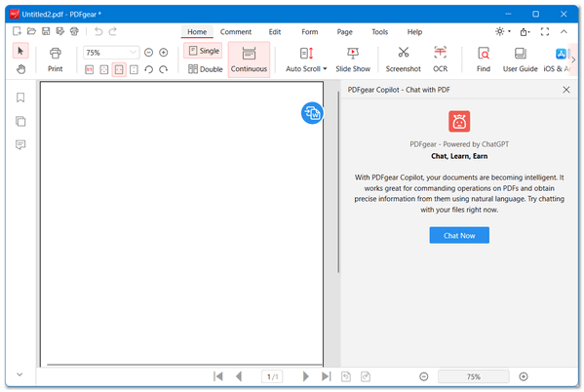Screen dimensions: 584x392
Task: Enable Double page view
Action: (205, 69)
